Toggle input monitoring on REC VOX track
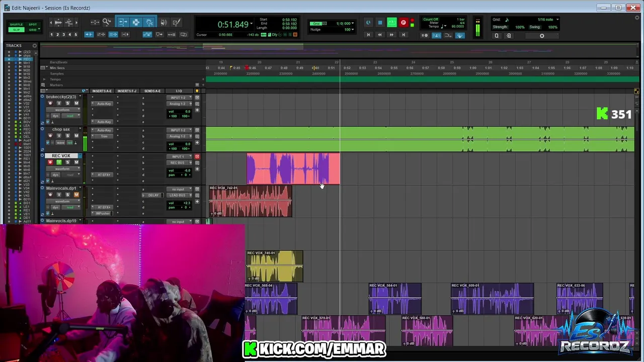This screenshot has width=644, height=362. pos(58,162)
